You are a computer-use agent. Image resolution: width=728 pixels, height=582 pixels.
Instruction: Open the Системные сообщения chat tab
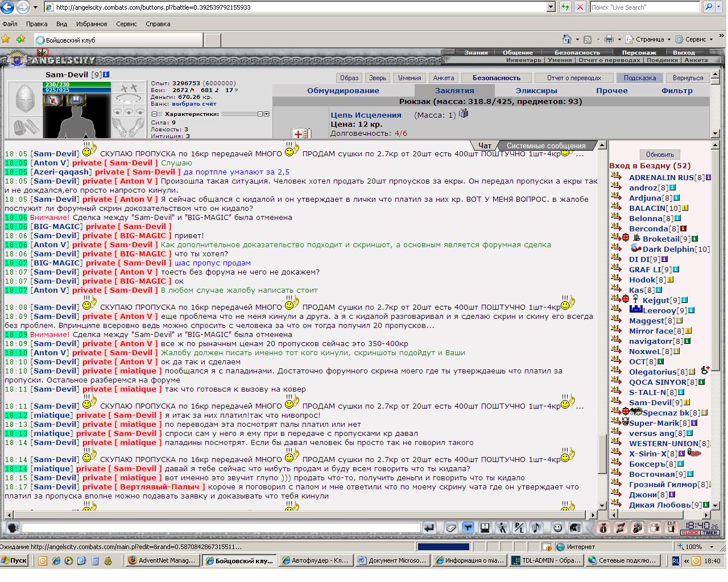(x=546, y=146)
